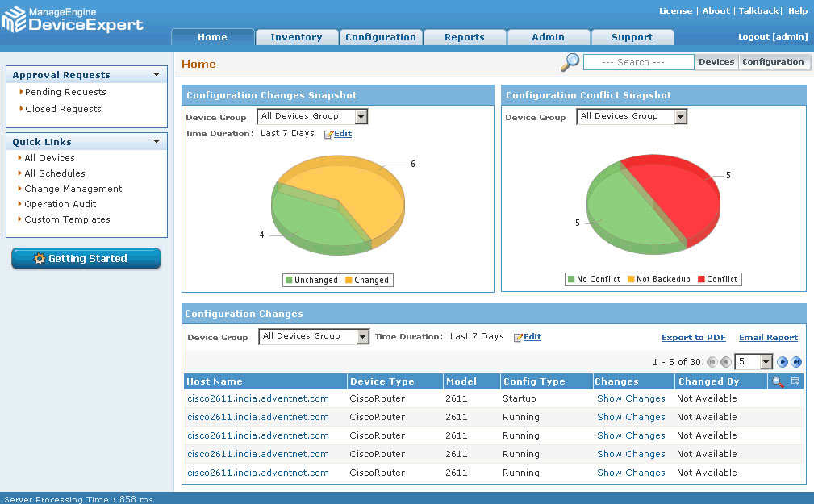Collapse the Quick Links panel
Image resolution: width=814 pixels, height=504 pixels.
[157, 142]
